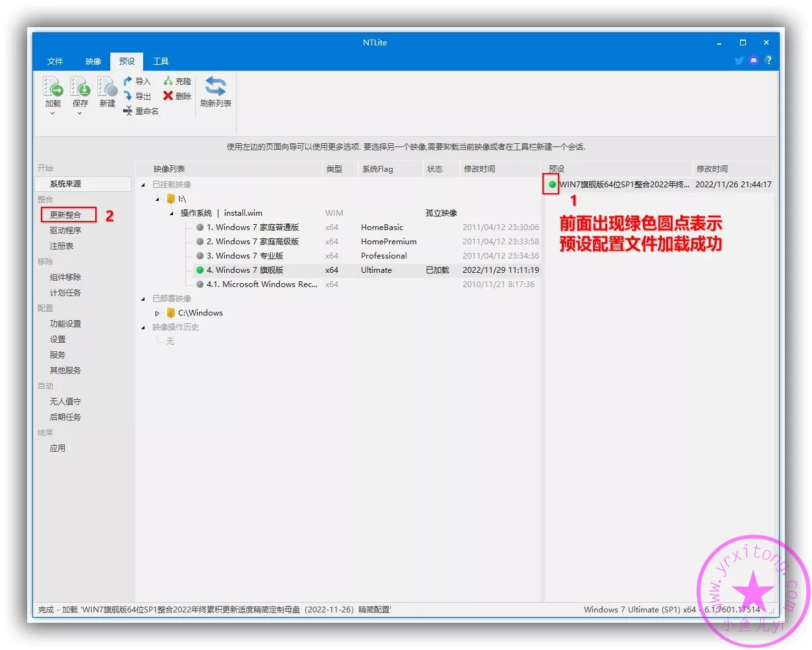This screenshot has width=812, height=650.
Task: Open the 设置 sidebar page
Action: coord(58,340)
